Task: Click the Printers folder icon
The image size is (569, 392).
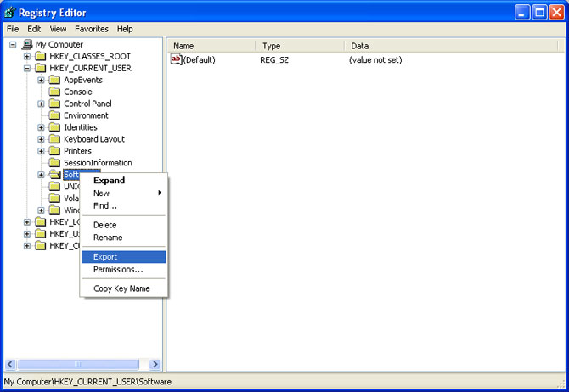Action: (x=55, y=151)
